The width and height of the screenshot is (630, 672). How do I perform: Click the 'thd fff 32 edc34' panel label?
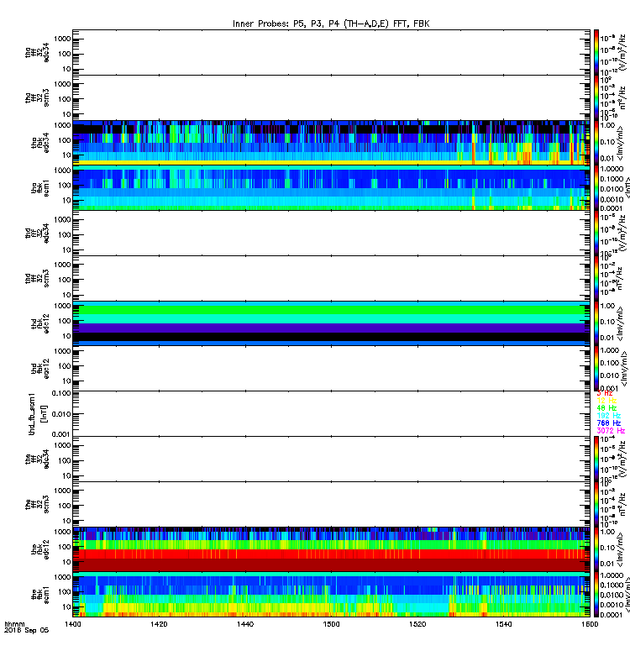click(x=37, y=234)
